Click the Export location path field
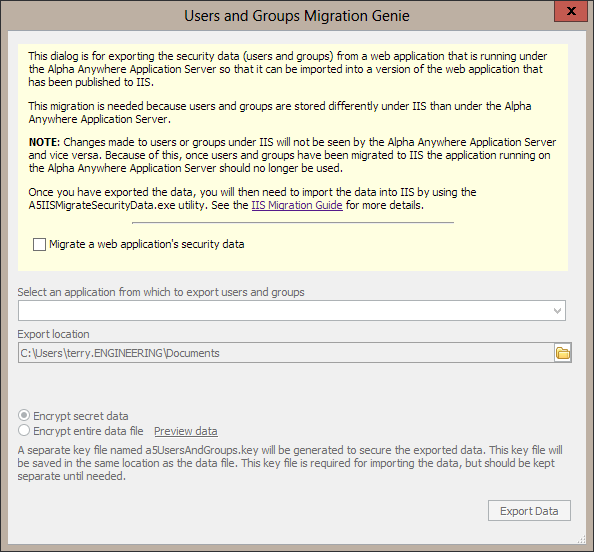The image size is (594, 552). click(286, 353)
